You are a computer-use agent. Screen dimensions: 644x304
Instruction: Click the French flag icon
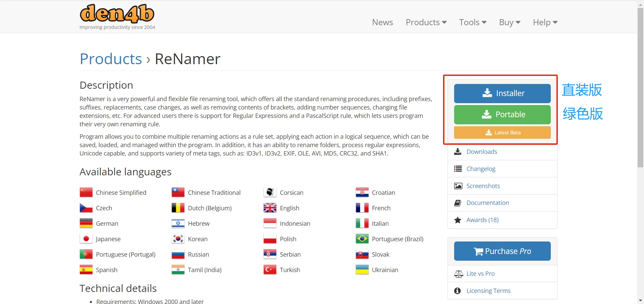coord(362,208)
